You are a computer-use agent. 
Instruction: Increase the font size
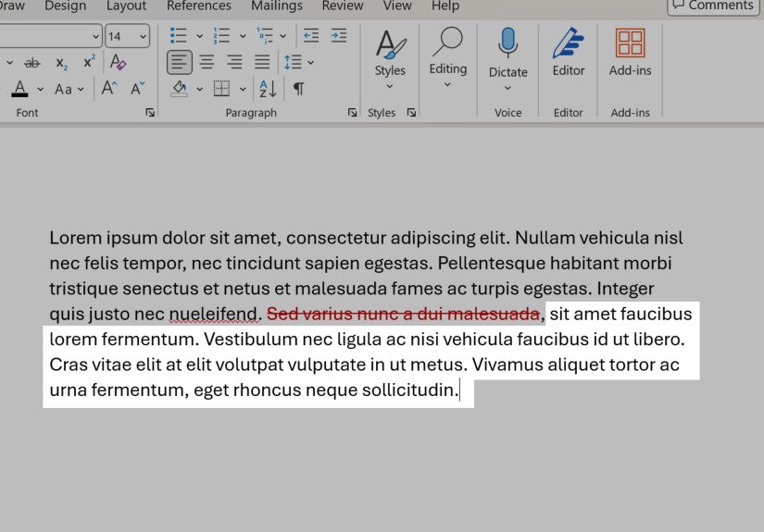[x=109, y=88]
